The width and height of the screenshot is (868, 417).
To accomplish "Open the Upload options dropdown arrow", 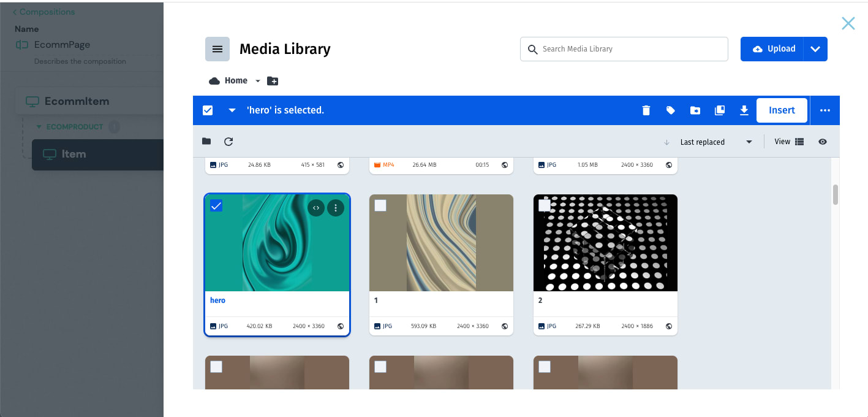I will click(x=815, y=49).
